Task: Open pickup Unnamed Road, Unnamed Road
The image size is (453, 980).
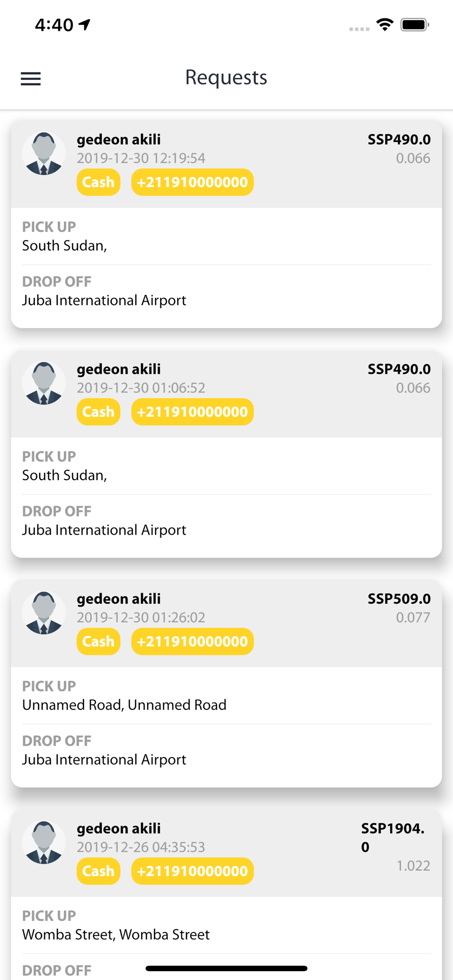Action: pyautogui.click(x=125, y=705)
